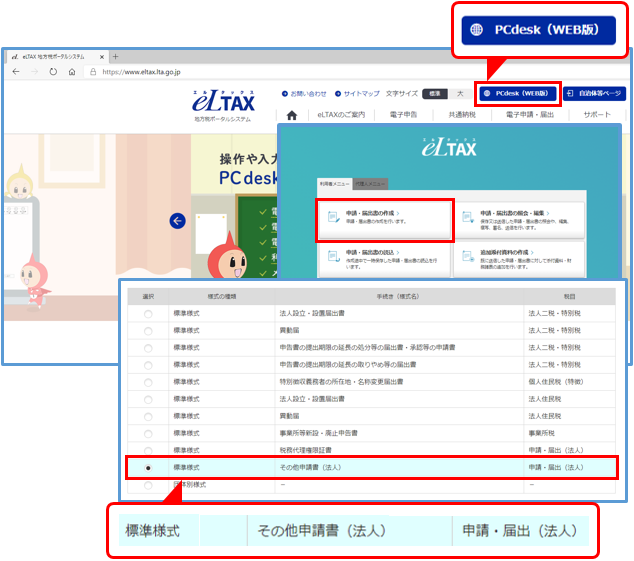Click the 追加添付資料の作成 card icon
634x561 pixels.
pyautogui.click(x=468, y=256)
